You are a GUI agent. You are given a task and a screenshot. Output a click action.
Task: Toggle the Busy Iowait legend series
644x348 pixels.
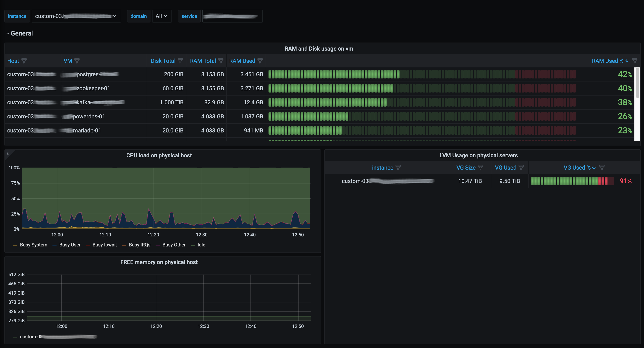coord(104,245)
